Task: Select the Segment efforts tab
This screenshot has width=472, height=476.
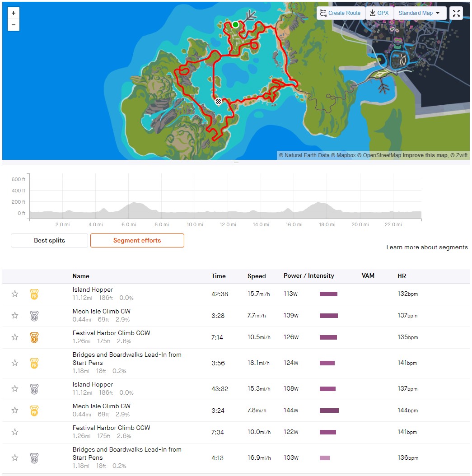Action: click(x=137, y=240)
